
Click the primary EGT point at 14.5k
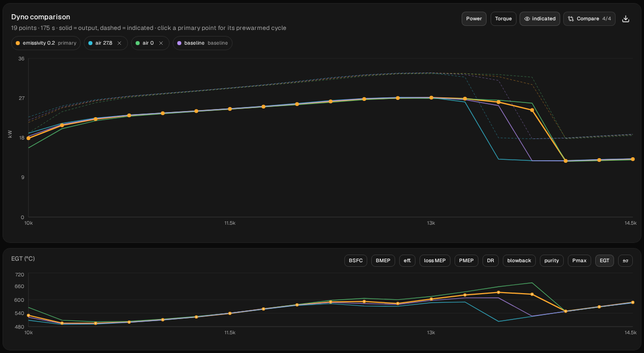pyautogui.click(x=632, y=302)
